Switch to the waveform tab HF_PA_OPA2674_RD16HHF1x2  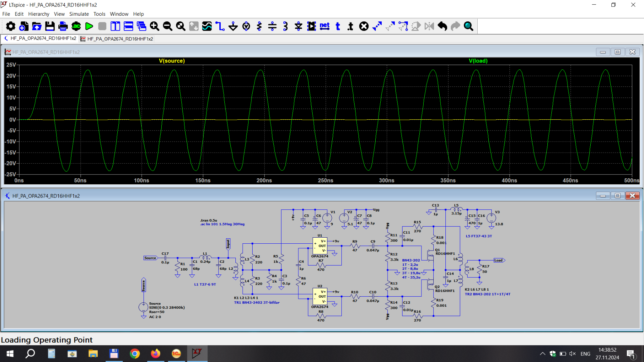[x=117, y=39]
